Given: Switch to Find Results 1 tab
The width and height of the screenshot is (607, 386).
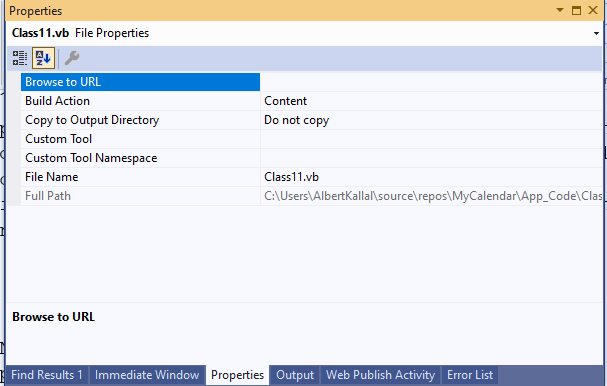Looking at the screenshot, I should [47, 375].
